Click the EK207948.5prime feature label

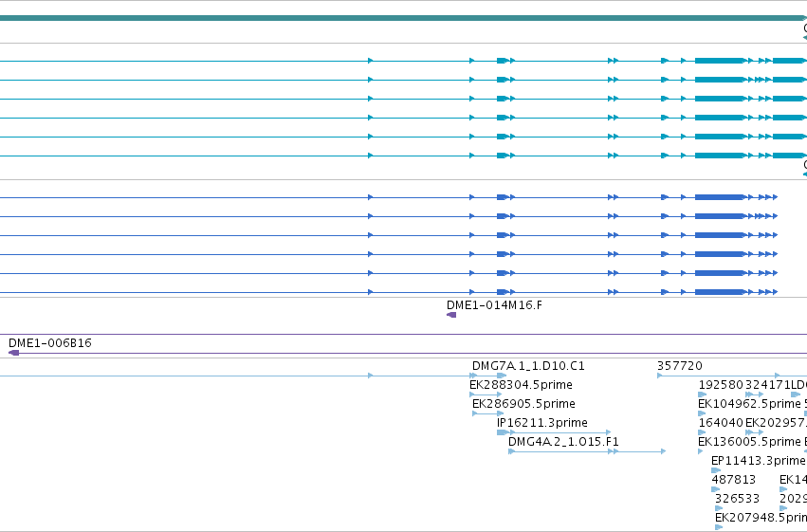[x=761, y=518]
